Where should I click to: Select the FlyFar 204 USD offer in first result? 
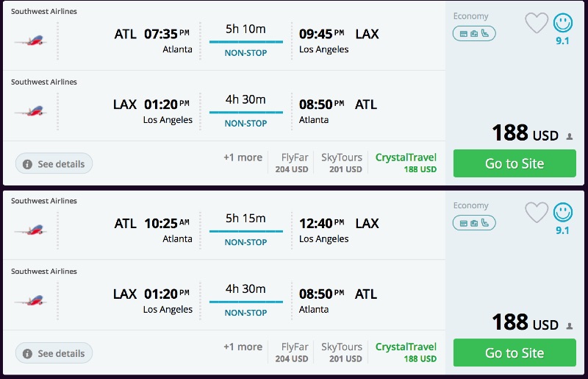[x=291, y=163]
